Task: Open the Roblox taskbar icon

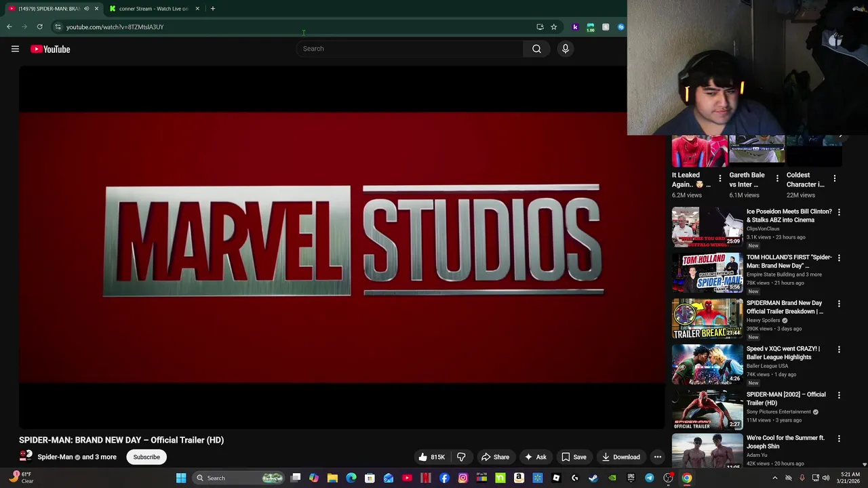Action: [x=556, y=478]
